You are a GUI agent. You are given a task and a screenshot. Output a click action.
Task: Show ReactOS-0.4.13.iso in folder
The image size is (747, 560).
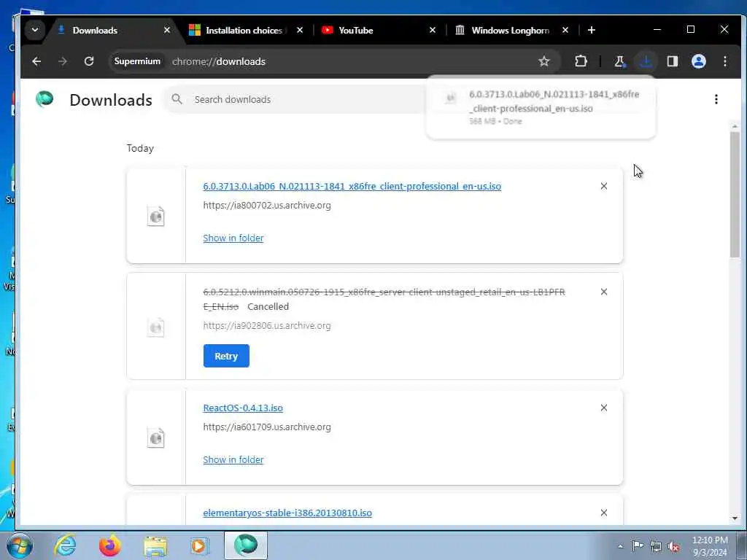(x=233, y=459)
